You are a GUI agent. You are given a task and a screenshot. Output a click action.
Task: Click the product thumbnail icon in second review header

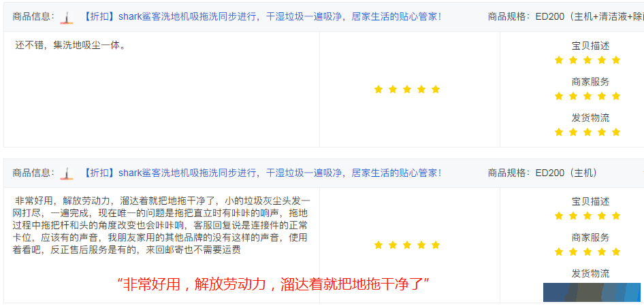point(67,173)
